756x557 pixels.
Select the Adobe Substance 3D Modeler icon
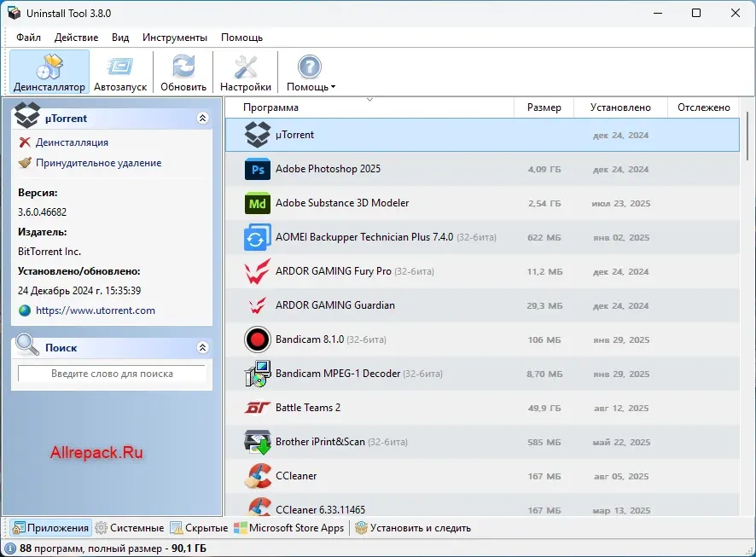pos(258,203)
